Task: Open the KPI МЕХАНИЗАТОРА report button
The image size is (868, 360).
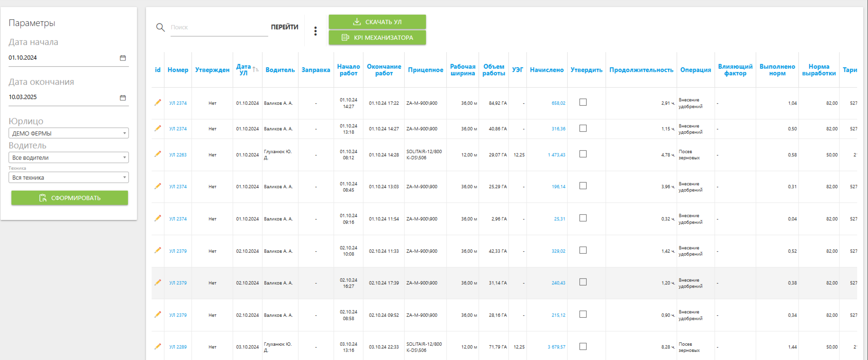Action: tap(377, 37)
